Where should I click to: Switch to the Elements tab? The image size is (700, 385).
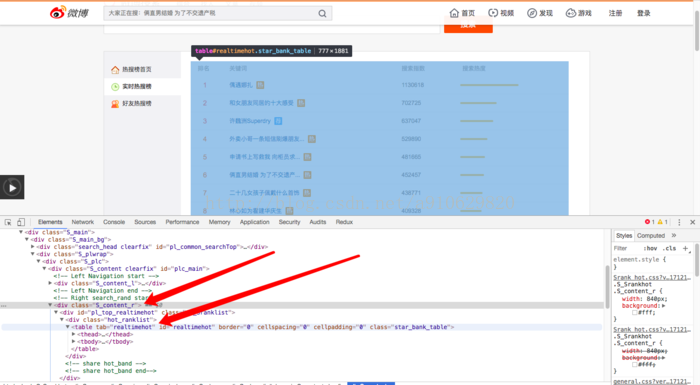click(x=50, y=222)
